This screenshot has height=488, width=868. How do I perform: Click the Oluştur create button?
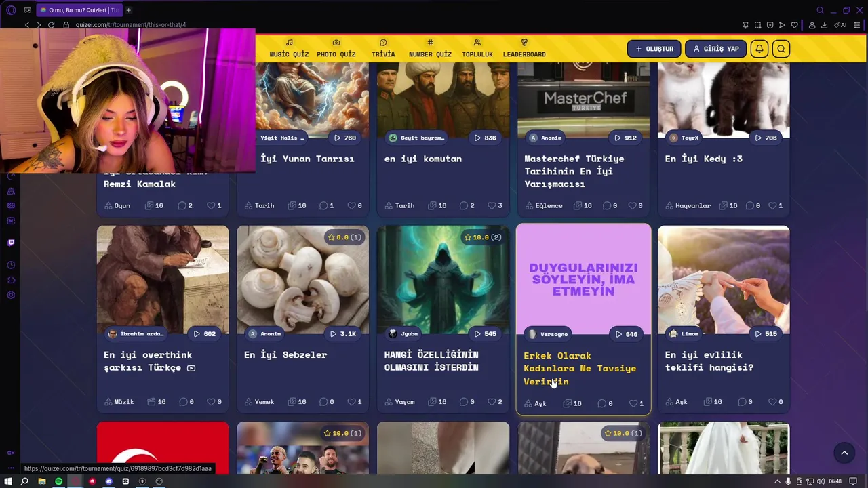(x=654, y=49)
